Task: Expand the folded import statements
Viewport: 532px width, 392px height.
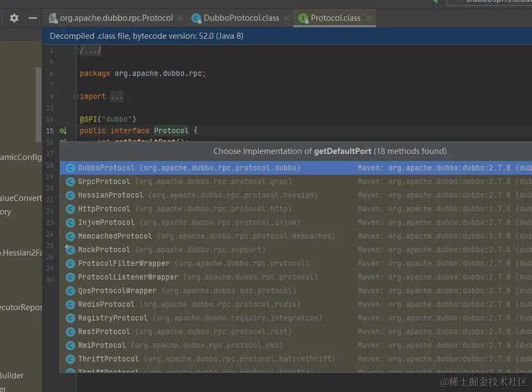Action: [76, 97]
